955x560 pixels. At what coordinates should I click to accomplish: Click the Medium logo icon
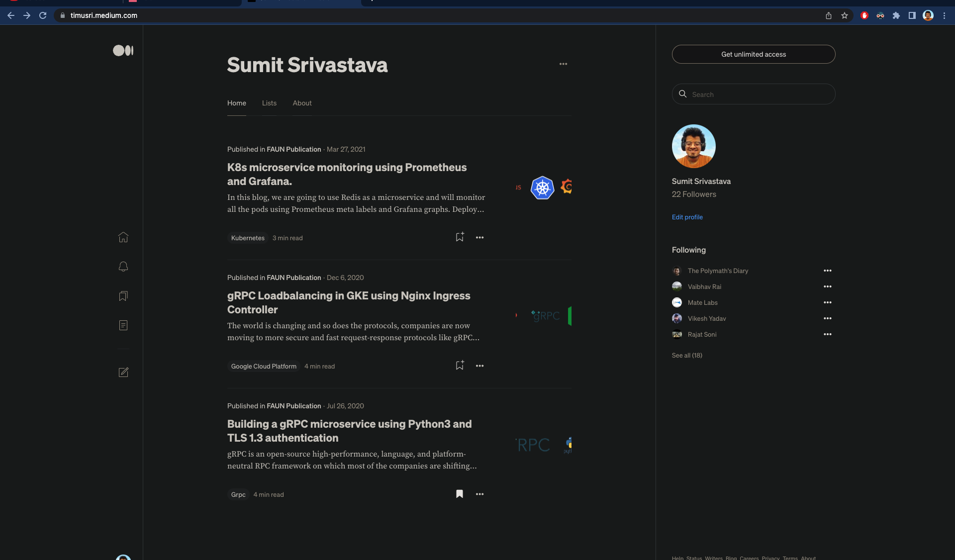click(123, 50)
